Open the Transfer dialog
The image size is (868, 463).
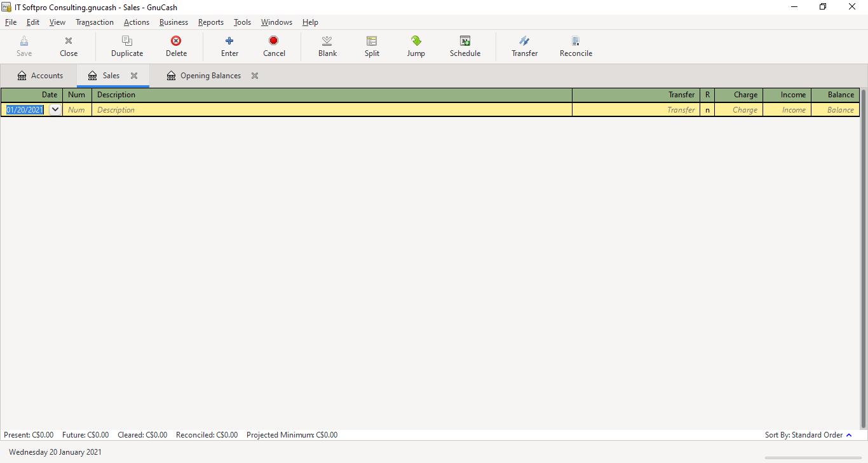pos(524,46)
